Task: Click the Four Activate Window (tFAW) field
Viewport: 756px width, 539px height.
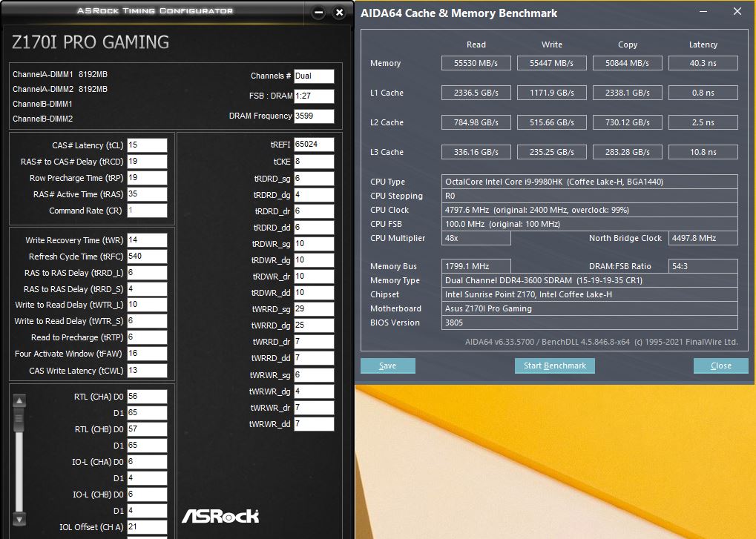Action: tap(147, 354)
